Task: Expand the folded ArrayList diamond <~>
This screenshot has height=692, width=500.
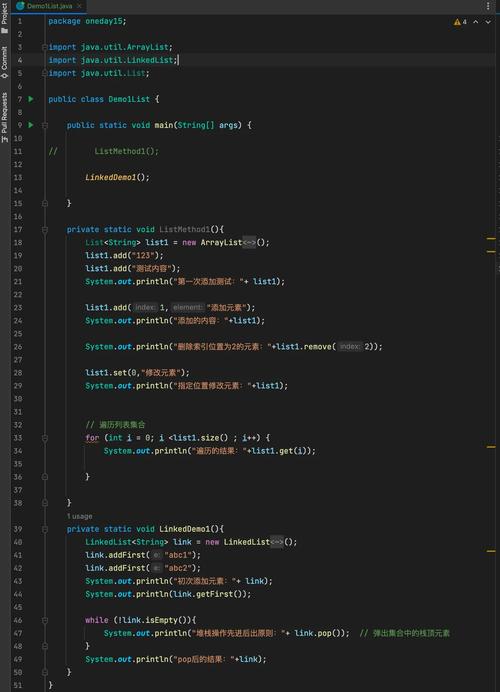Action: click(x=249, y=242)
